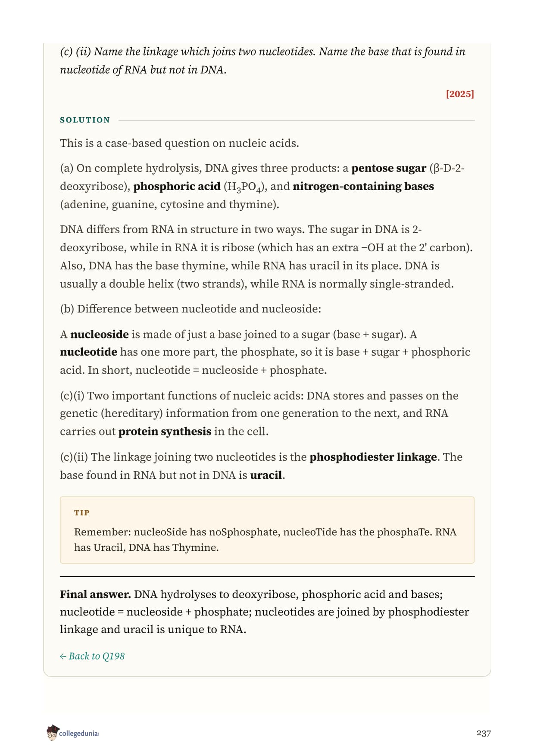Image resolution: width=534 pixels, height=756 pixels.
Task: Click the bold word uracil
Action: coord(266,475)
